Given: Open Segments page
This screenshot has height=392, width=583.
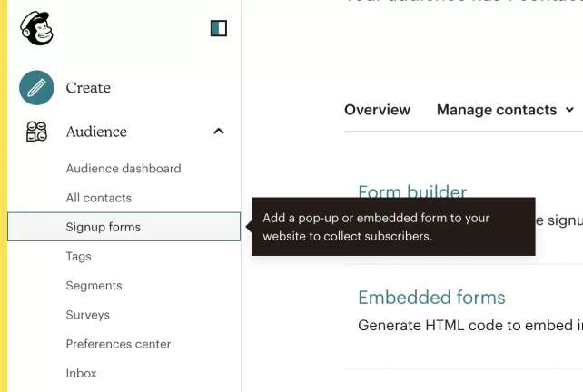Looking at the screenshot, I should tap(94, 286).
